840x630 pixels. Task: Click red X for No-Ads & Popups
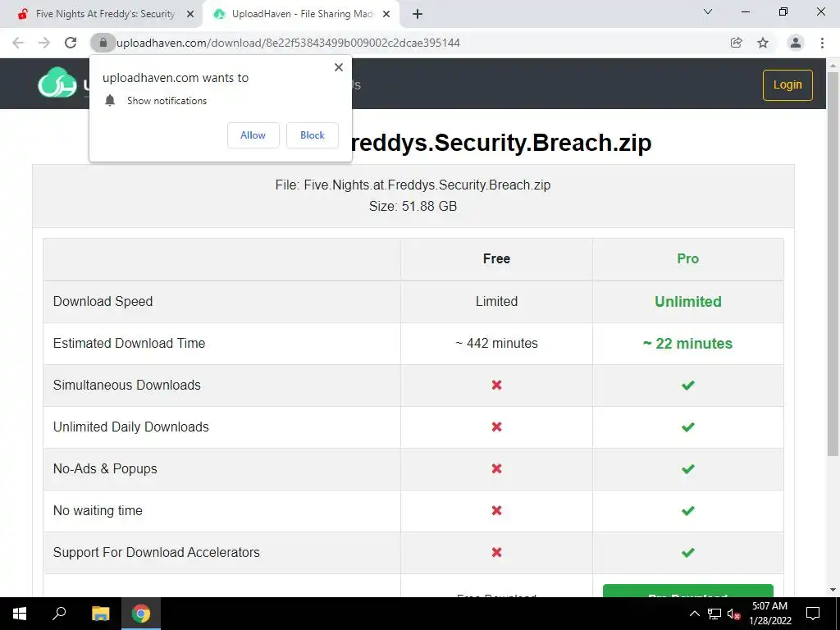point(496,468)
